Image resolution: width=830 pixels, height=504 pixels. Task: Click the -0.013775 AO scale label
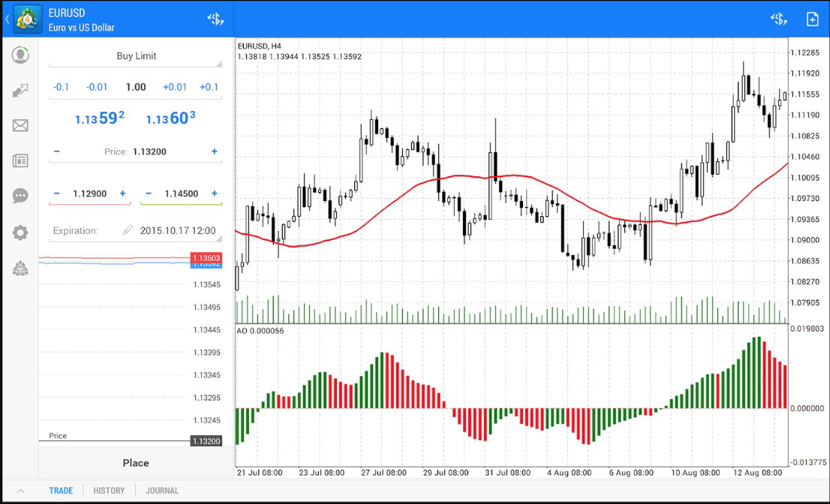click(807, 462)
